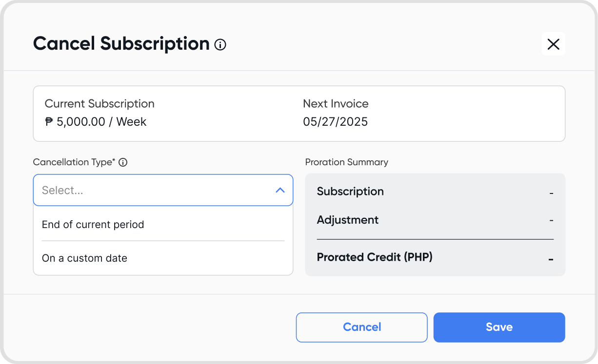Click the Subscription row in proration summary
Viewport: 598px width, 364px height.
[435, 192]
